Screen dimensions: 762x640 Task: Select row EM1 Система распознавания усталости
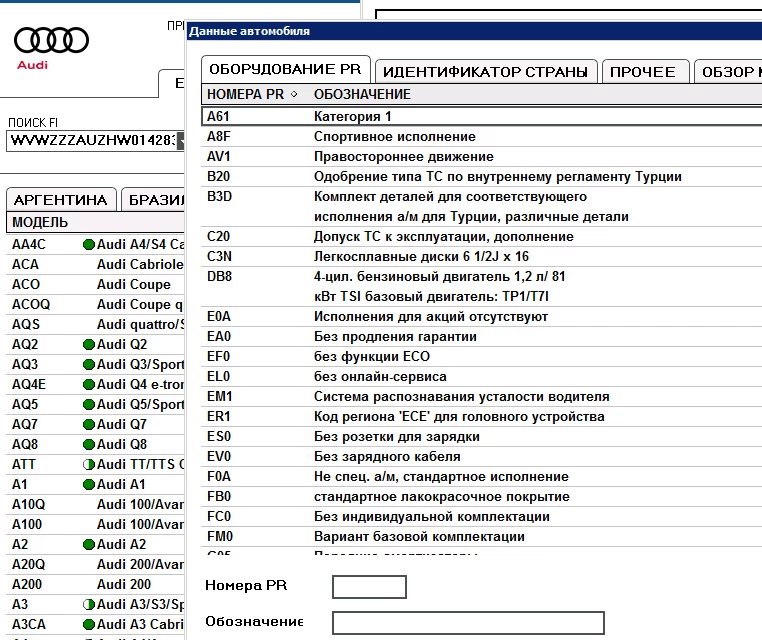(482, 397)
